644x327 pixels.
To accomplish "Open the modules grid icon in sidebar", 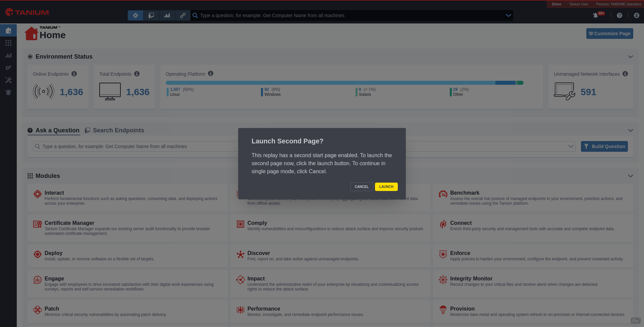I will [x=8, y=43].
